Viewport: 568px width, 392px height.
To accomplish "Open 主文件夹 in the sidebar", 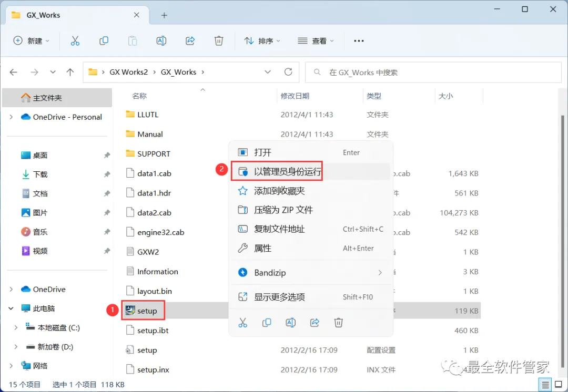I will click(57, 98).
